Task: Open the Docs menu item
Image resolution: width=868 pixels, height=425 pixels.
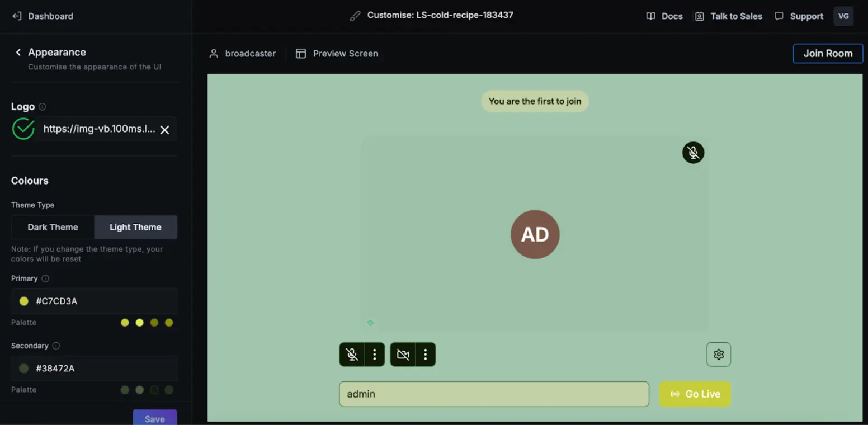Action: [664, 16]
